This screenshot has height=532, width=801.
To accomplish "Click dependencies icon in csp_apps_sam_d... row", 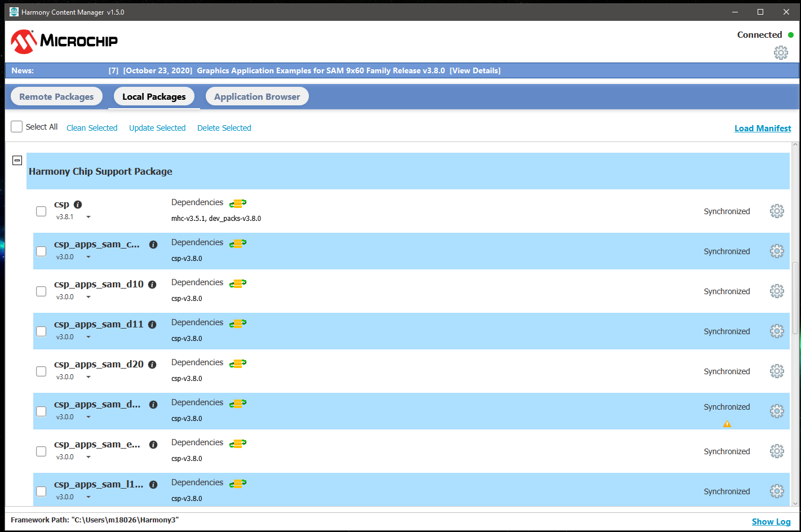I will [x=238, y=403].
